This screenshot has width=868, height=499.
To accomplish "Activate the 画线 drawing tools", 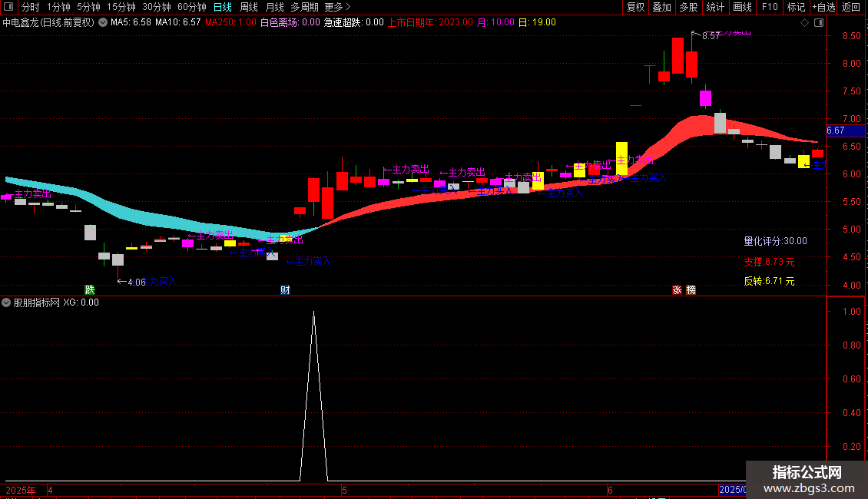I will (742, 7).
